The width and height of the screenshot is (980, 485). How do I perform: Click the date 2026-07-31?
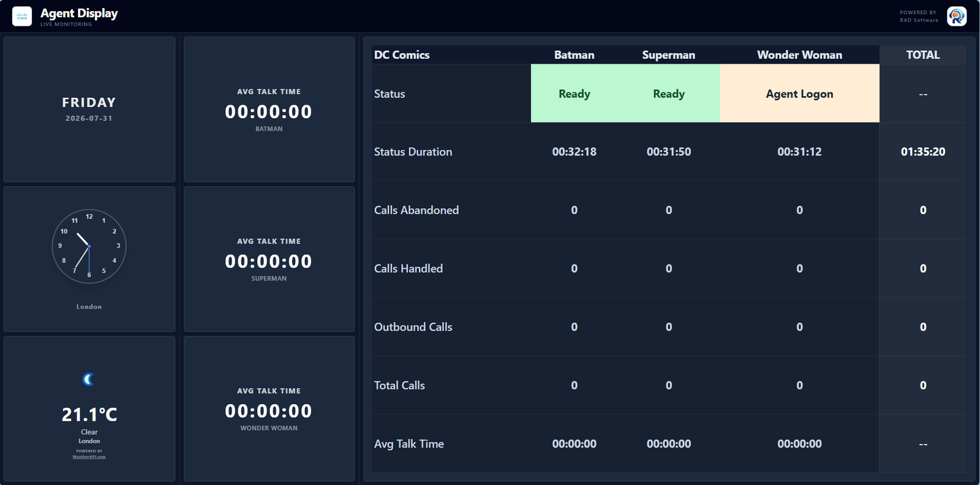(89, 118)
